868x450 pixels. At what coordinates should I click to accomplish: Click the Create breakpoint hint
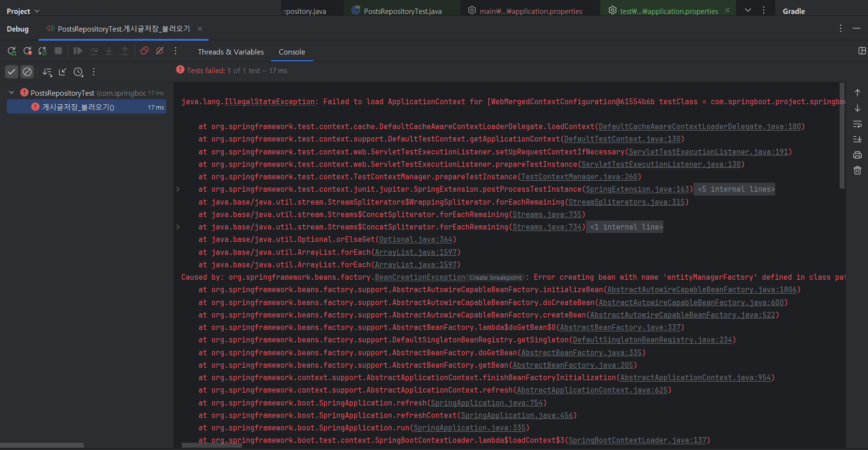click(495, 277)
